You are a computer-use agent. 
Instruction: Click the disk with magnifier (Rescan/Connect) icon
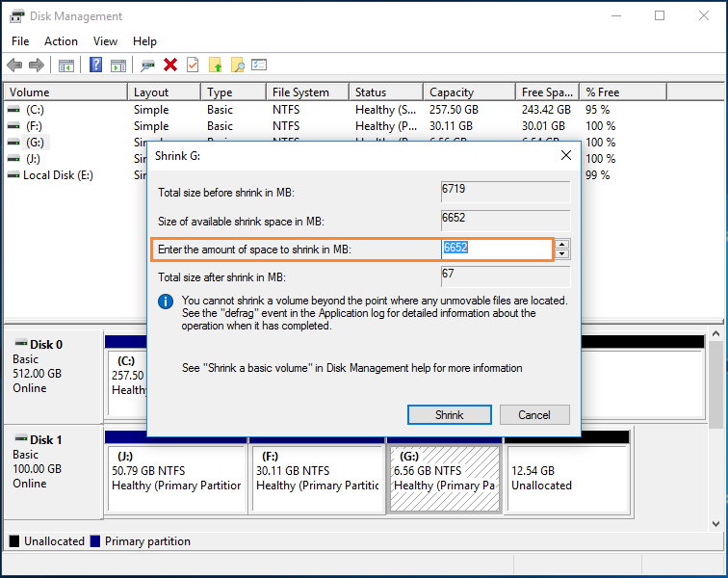pyautogui.click(x=147, y=66)
